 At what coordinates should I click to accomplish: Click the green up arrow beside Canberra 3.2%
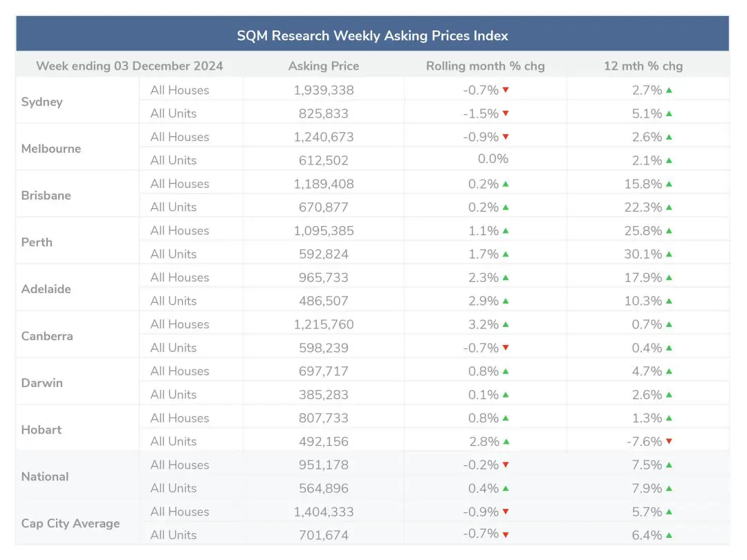click(506, 324)
